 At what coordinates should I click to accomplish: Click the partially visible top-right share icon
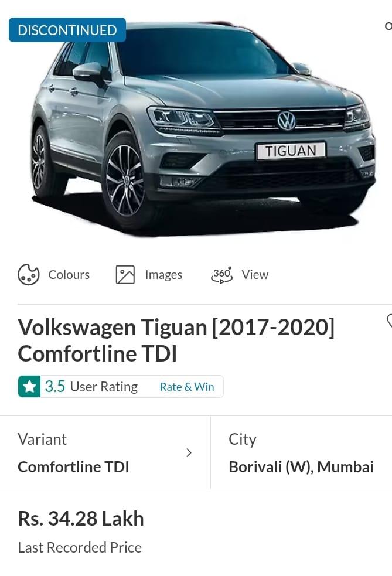388,26
